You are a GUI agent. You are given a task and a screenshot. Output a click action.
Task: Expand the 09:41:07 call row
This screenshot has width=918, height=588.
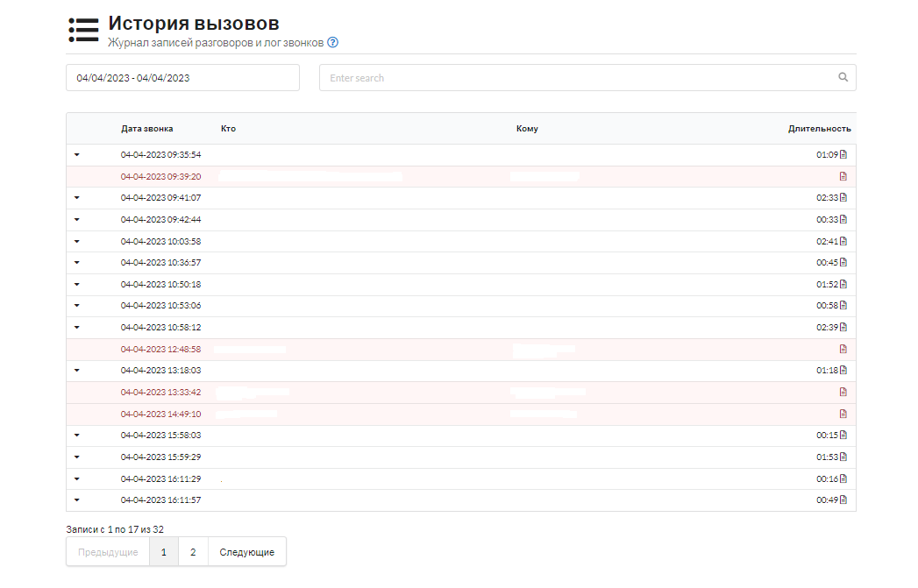tap(76, 198)
